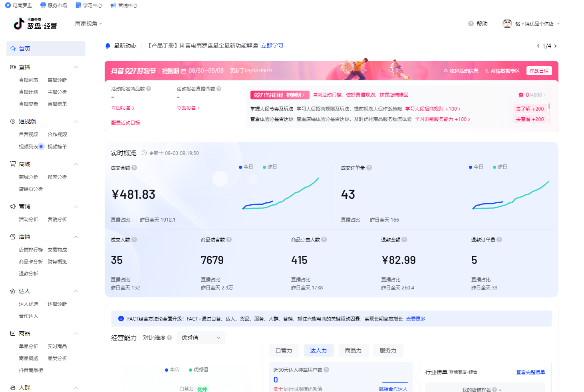
Task: Click help icon next to 商品访客数
Action: click(229, 240)
